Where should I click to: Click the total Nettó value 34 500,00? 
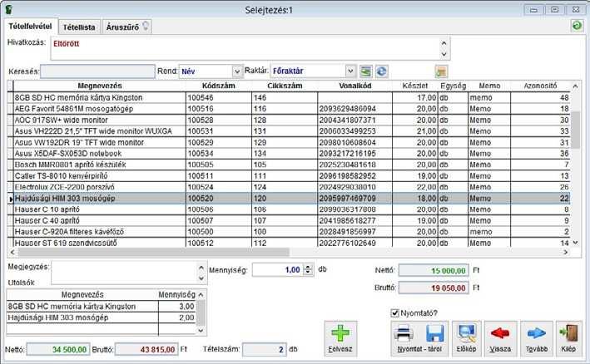58,349
